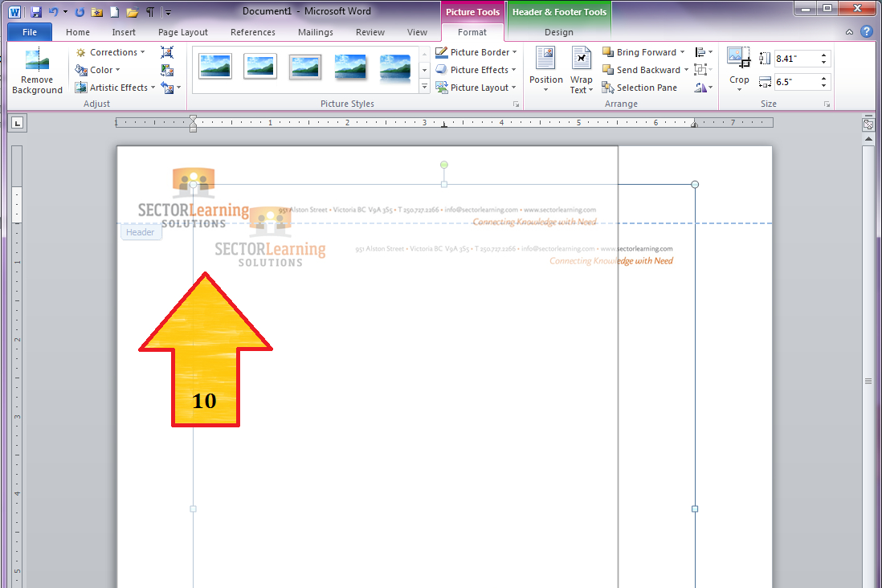Expand the Picture Styles gallery More arrow
The height and width of the screenshot is (588, 882).
[424, 86]
